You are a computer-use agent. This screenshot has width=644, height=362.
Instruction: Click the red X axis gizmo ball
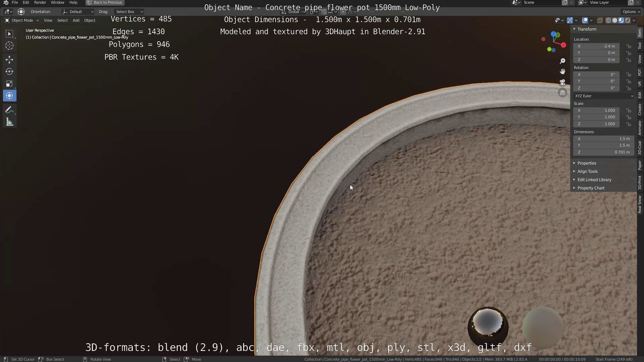click(x=563, y=45)
